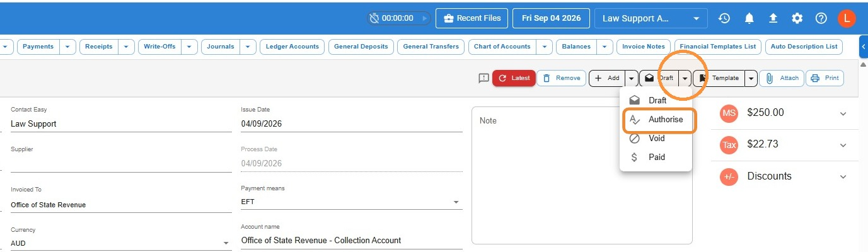Open General Deposits
Viewport: 868px width, 252px height.
[361, 47]
